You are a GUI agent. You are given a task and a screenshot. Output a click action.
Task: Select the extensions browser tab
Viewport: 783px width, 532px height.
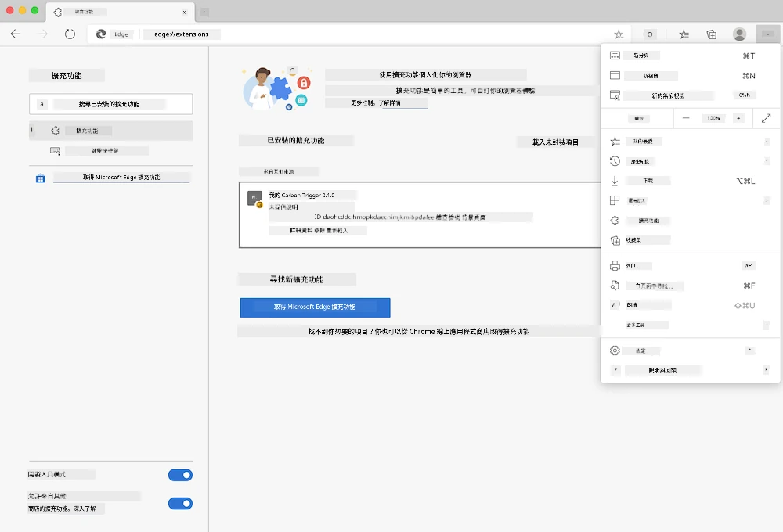[119, 12]
